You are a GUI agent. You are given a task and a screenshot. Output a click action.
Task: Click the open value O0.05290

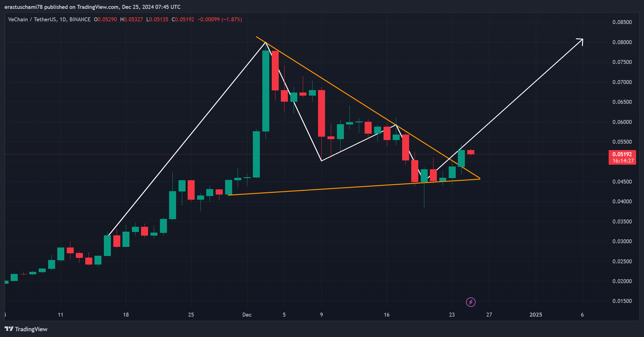pyautogui.click(x=105, y=19)
